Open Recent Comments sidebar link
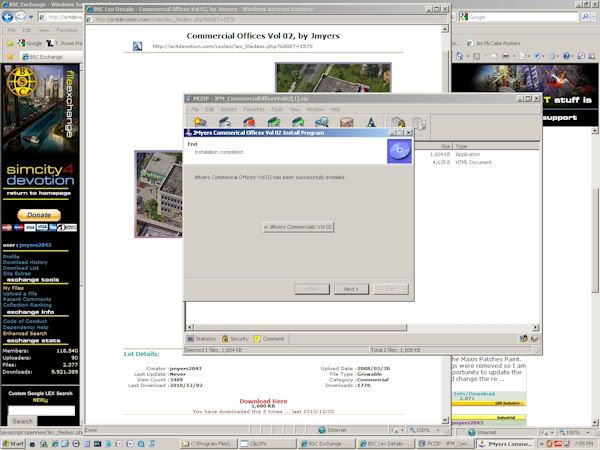Viewport: 600px width, 450px height. click(27, 299)
